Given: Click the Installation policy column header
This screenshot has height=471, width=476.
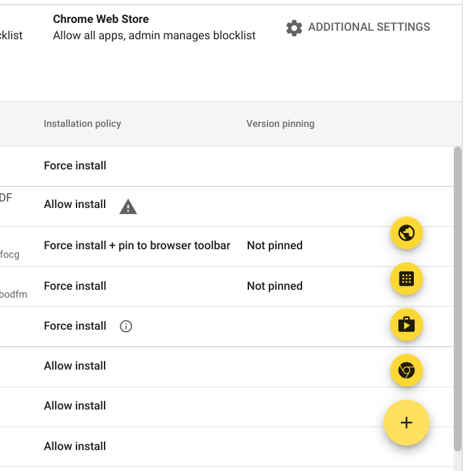Looking at the screenshot, I should pyautogui.click(x=82, y=124).
